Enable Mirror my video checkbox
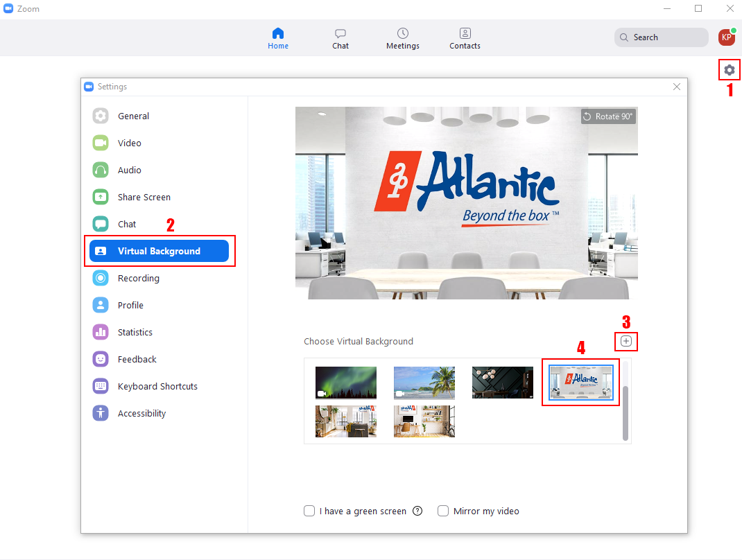Screen dimensions: 742x560 443,511
